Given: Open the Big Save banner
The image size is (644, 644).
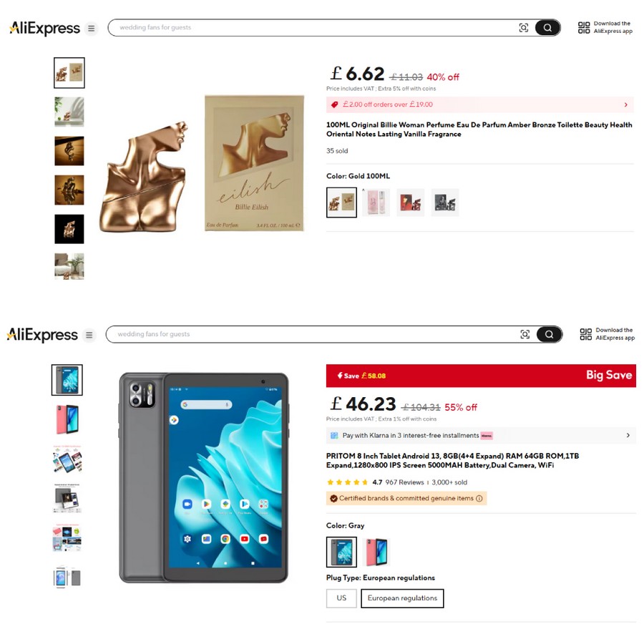Looking at the screenshot, I should [481, 376].
